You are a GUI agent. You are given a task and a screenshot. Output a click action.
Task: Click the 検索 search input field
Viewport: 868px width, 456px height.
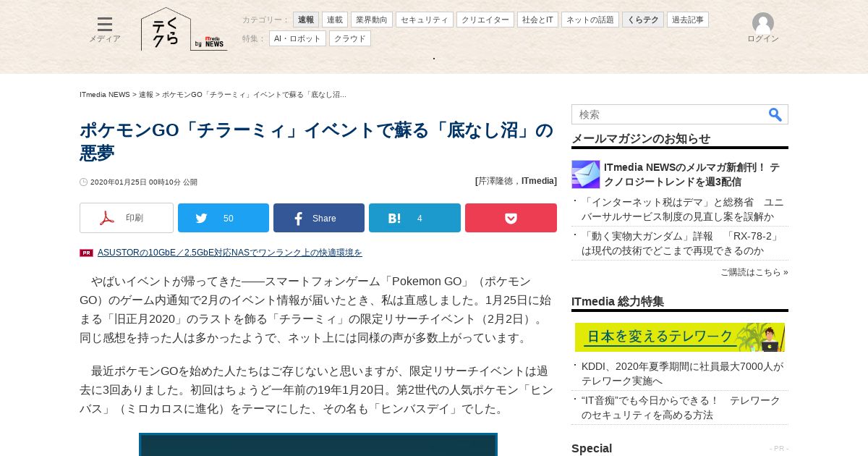tap(669, 114)
